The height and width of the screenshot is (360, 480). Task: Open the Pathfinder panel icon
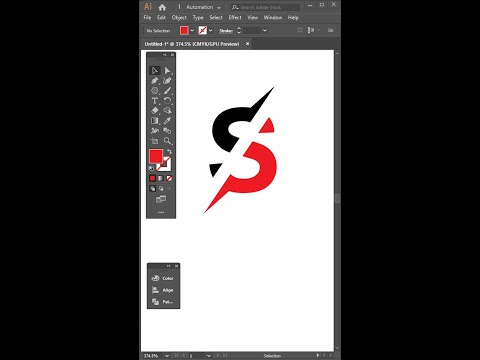pyautogui.click(x=156, y=302)
